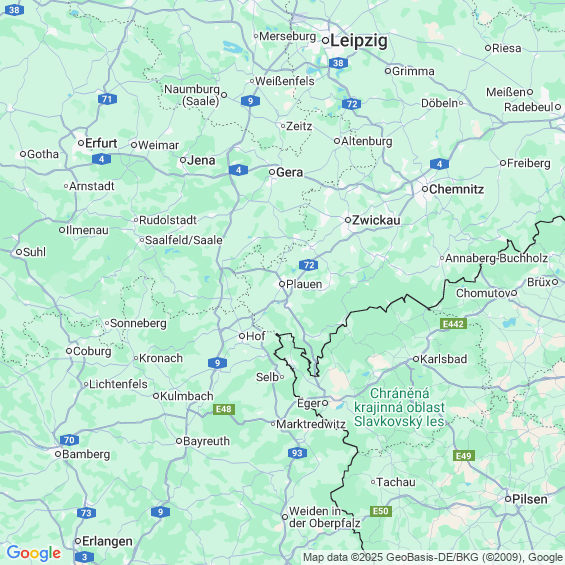Select the Bayreuth town marker

[179, 441]
